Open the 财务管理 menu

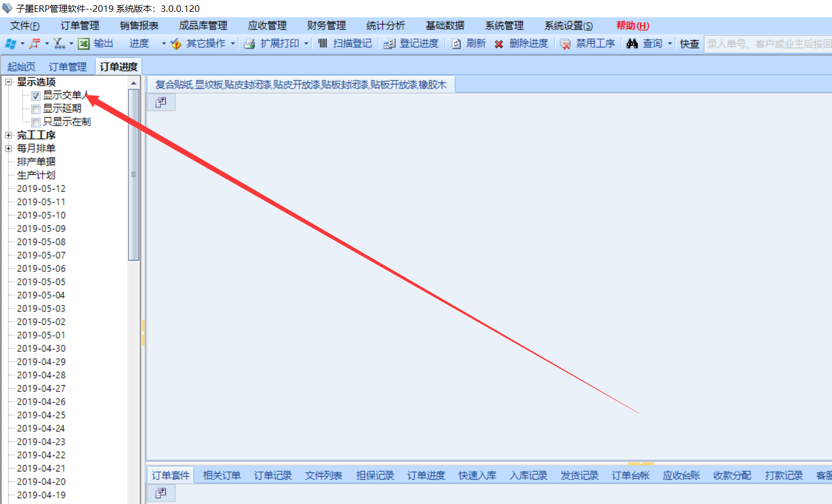pyautogui.click(x=326, y=25)
